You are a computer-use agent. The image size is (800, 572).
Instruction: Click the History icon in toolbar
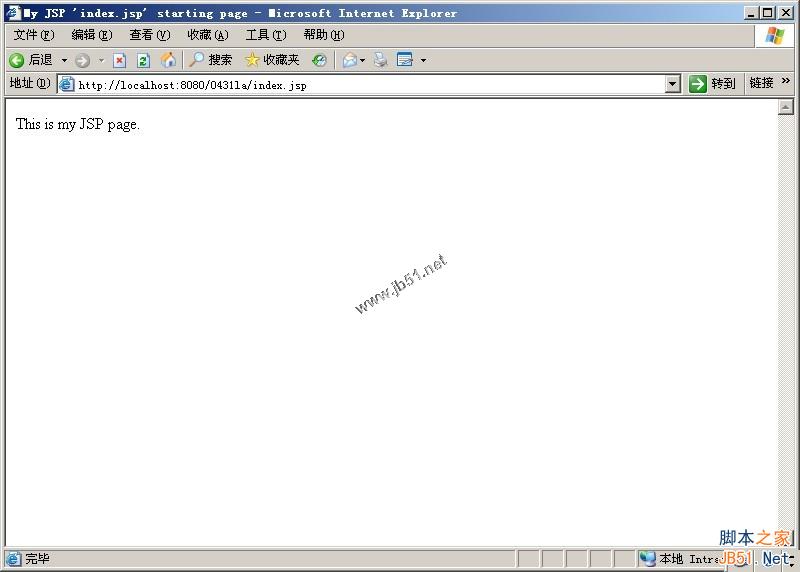click(319, 60)
